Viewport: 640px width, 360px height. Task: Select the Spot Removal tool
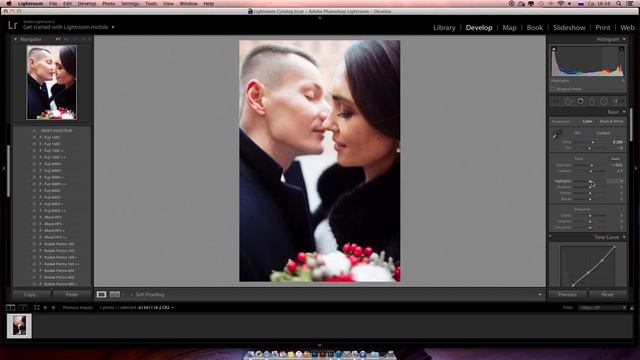tap(568, 101)
